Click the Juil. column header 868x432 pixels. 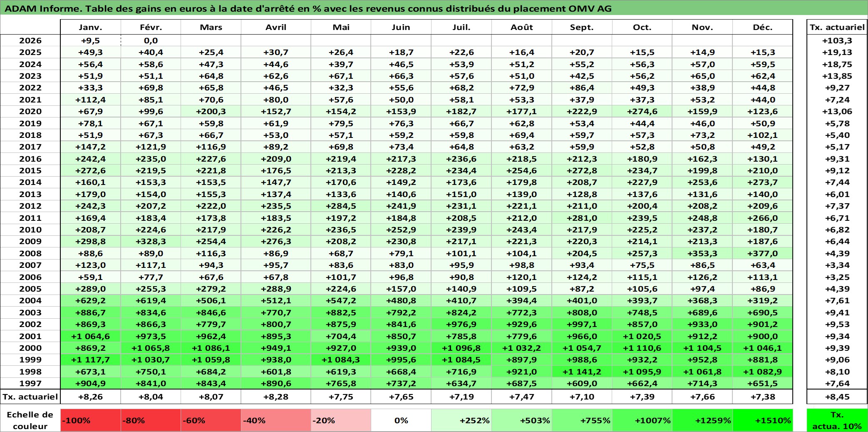[x=461, y=27]
